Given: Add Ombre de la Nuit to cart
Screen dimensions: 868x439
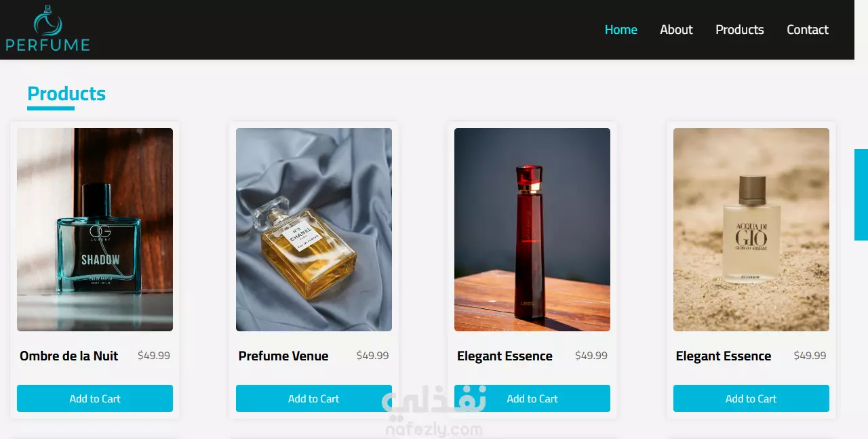Looking at the screenshot, I should click(x=95, y=398).
